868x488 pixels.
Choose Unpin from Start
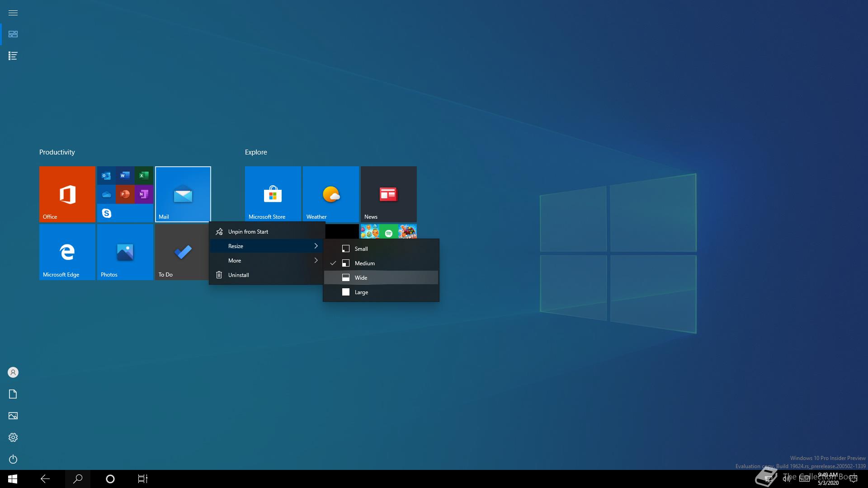(267, 232)
